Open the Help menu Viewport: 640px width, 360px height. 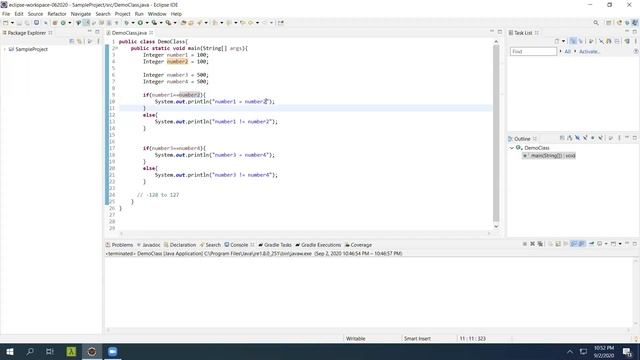pos(176,14)
